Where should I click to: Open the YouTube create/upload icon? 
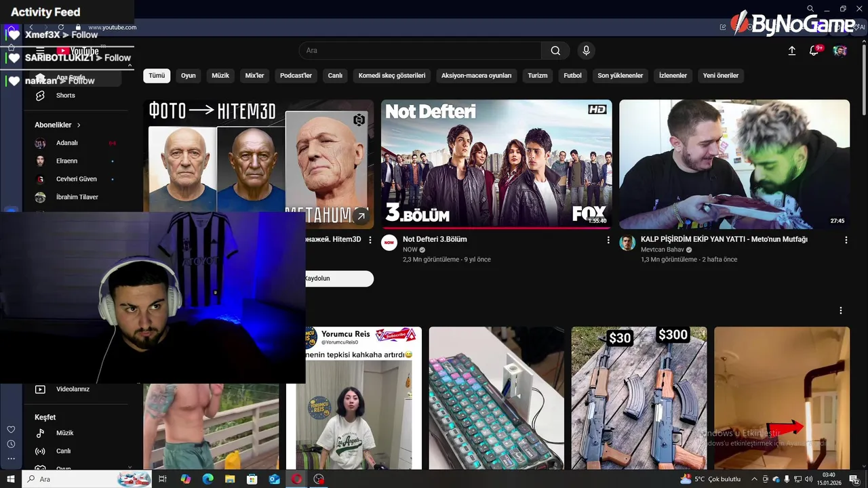[791, 51]
